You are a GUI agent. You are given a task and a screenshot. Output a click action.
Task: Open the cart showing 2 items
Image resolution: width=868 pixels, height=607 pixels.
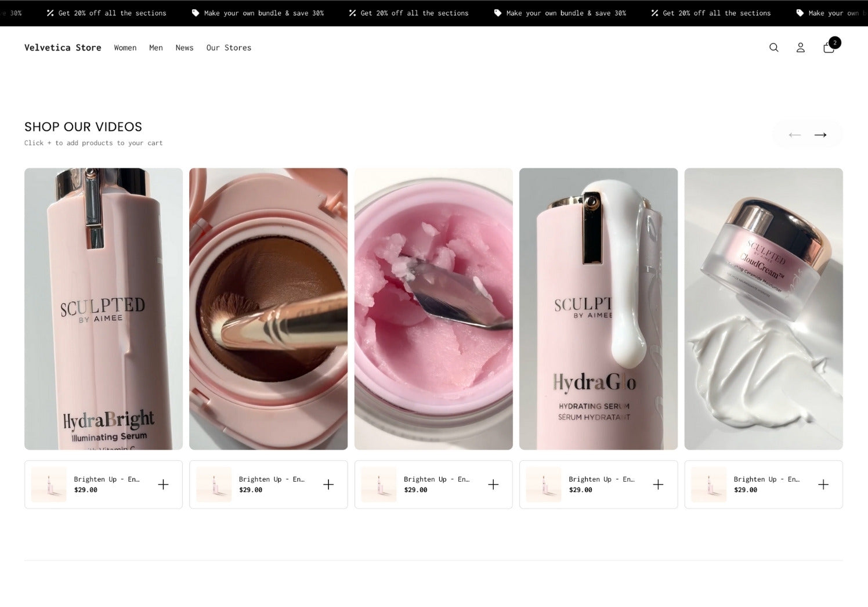[829, 48]
